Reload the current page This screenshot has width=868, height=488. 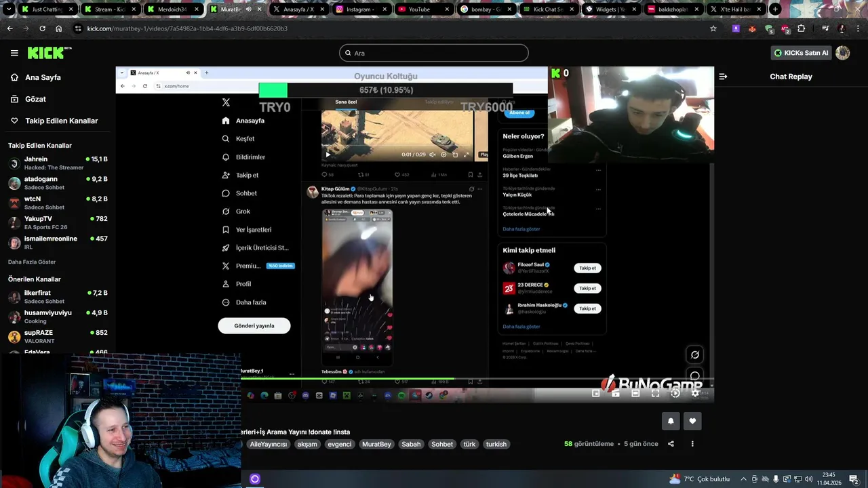pyautogui.click(x=42, y=28)
